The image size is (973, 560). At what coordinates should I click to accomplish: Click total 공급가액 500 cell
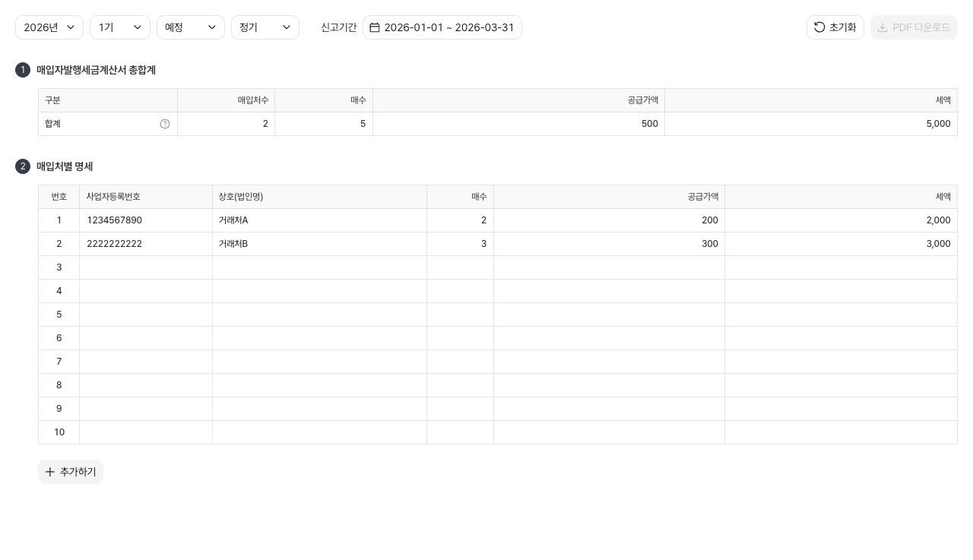518,124
